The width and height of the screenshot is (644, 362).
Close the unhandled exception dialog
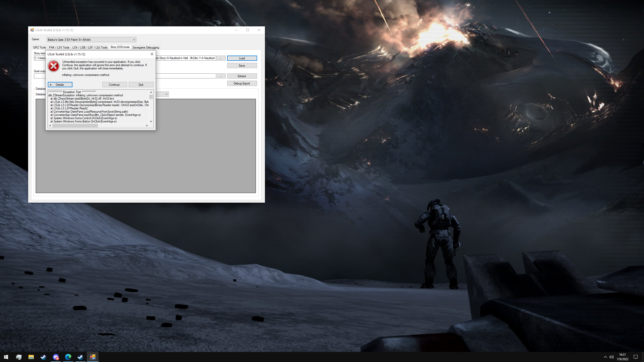tap(152, 54)
